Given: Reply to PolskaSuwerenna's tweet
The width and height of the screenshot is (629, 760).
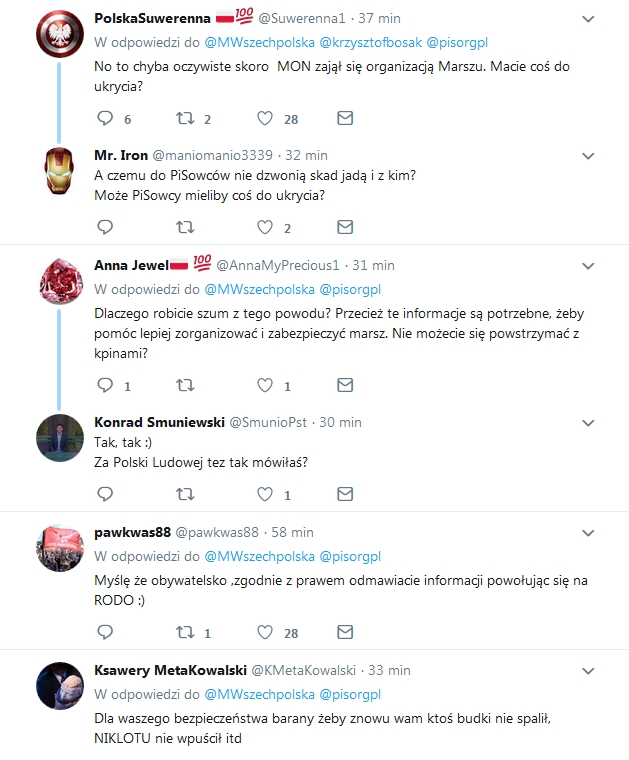Looking at the screenshot, I should 105,118.
